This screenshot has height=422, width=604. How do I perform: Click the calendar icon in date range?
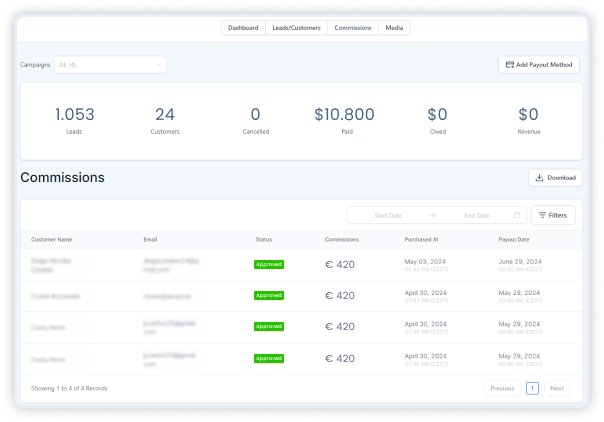pos(517,215)
